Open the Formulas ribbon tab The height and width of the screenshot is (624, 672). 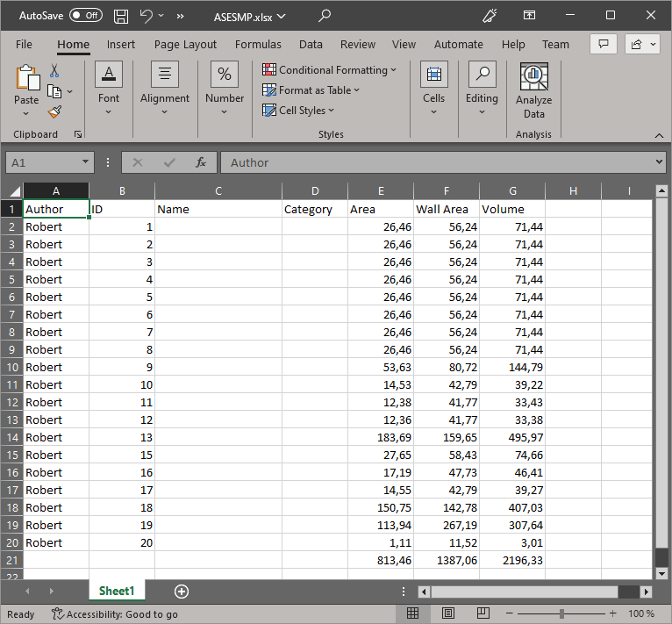click(x=258, y=45)
